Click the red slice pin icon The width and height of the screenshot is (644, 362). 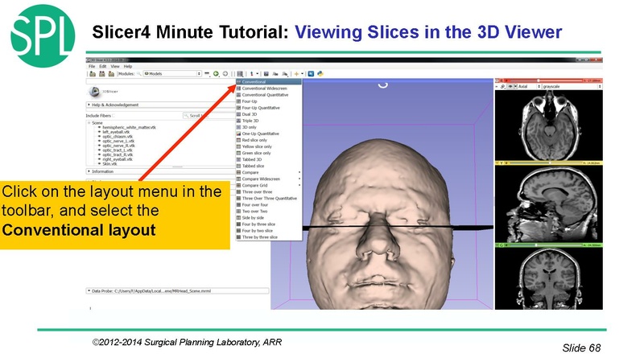click(497, 81)
